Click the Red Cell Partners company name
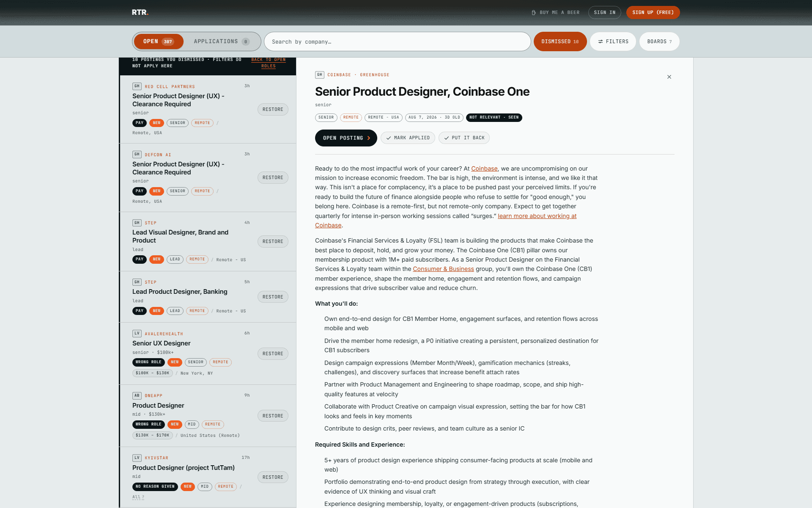The height and width of the screenshot is (508, 812). [x=170, y=87]
